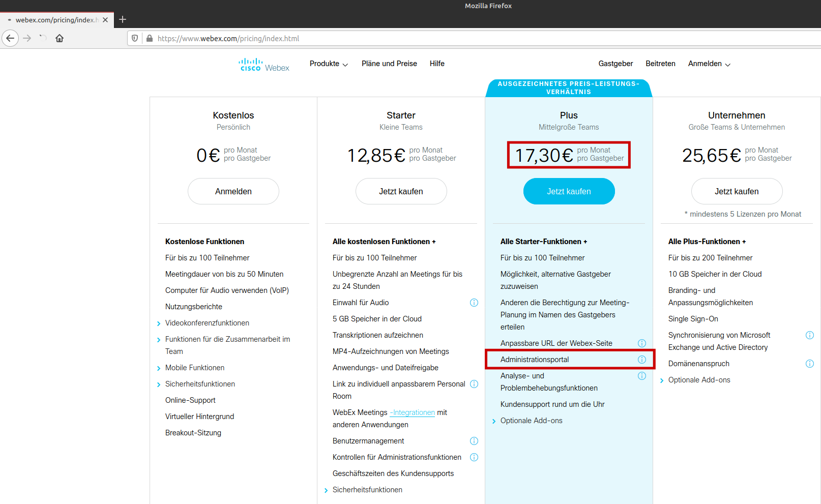The width and height of the screenshot is (821, 504).
Task: Click 'mindestens 5 Lizenzen pro Monat' note
Action: [x=743, y=214]
